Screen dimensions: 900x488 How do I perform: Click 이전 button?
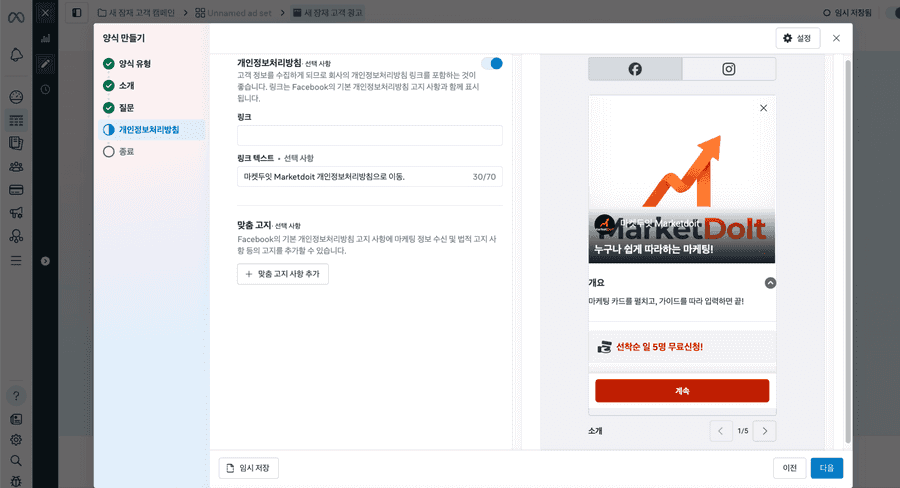(790, 468)
